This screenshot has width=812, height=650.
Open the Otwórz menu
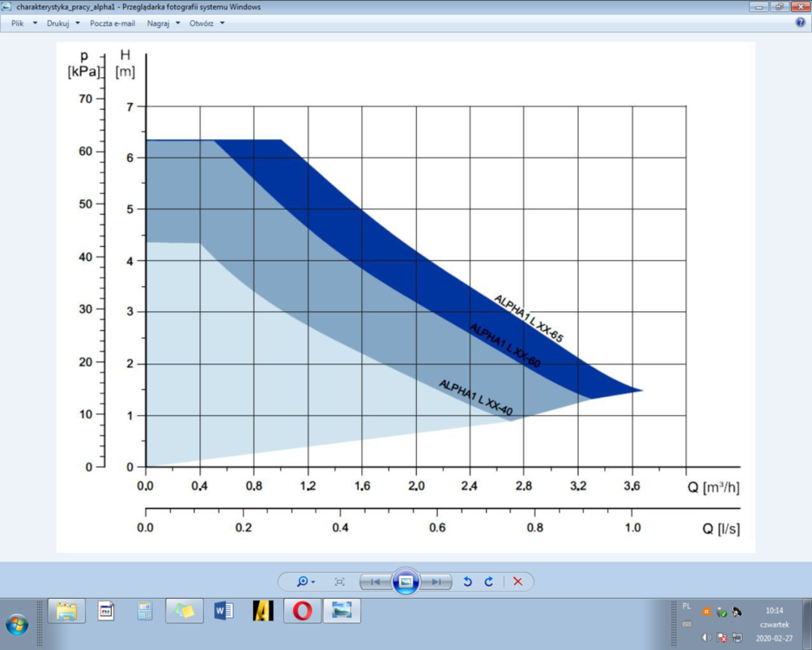point(206,23)
